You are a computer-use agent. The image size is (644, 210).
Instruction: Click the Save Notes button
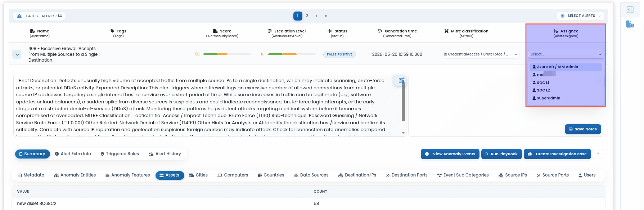tap(583, 129)
